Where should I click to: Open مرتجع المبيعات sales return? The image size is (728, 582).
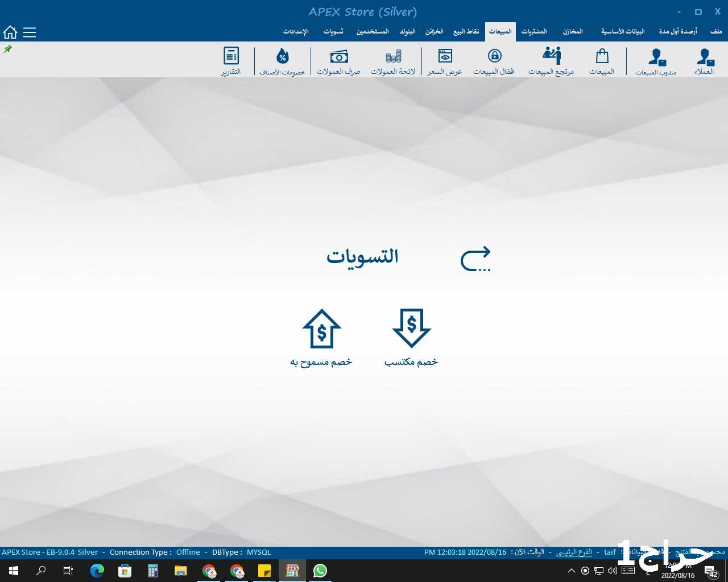pos(551,61)
